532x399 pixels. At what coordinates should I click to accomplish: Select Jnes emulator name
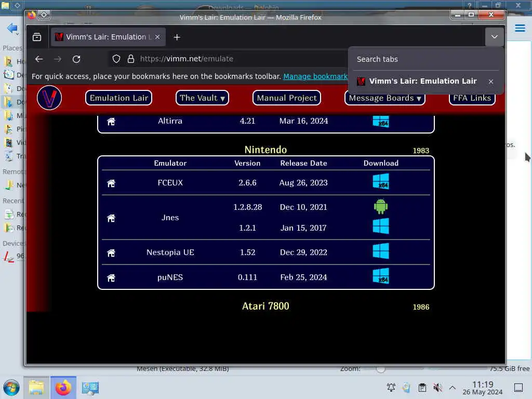pyautogui.click(x=170, y=218)
